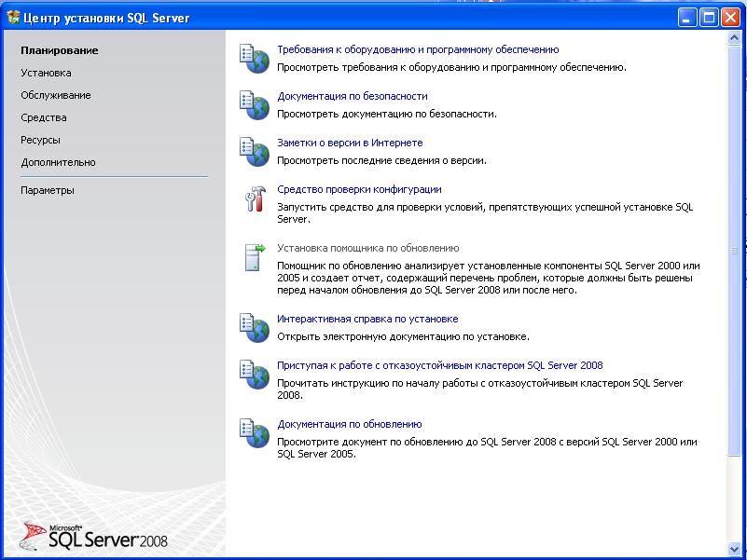Open the Документация по безопасности link

pyautogui.click(x=353, y=96)
